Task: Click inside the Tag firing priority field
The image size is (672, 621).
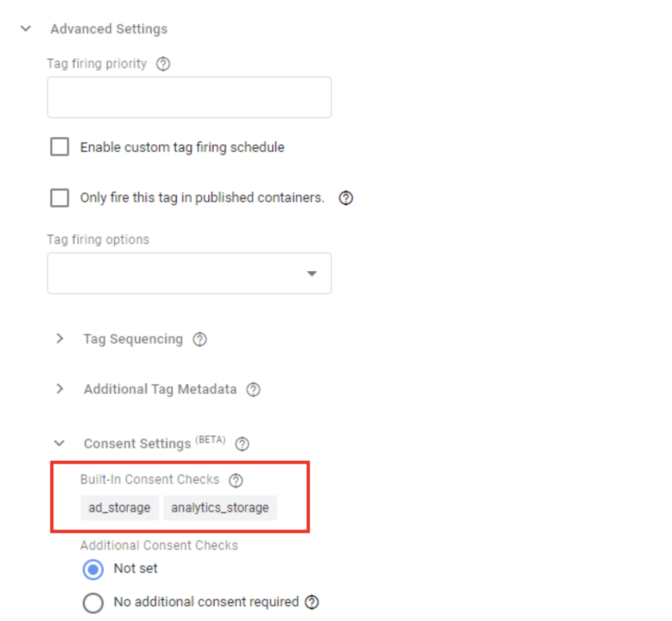Action: coord(189,97)
